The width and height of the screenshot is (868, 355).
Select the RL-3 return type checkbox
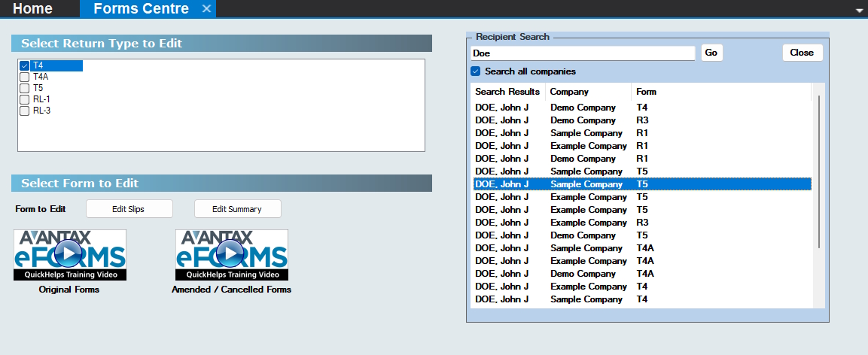pos(25,111)
